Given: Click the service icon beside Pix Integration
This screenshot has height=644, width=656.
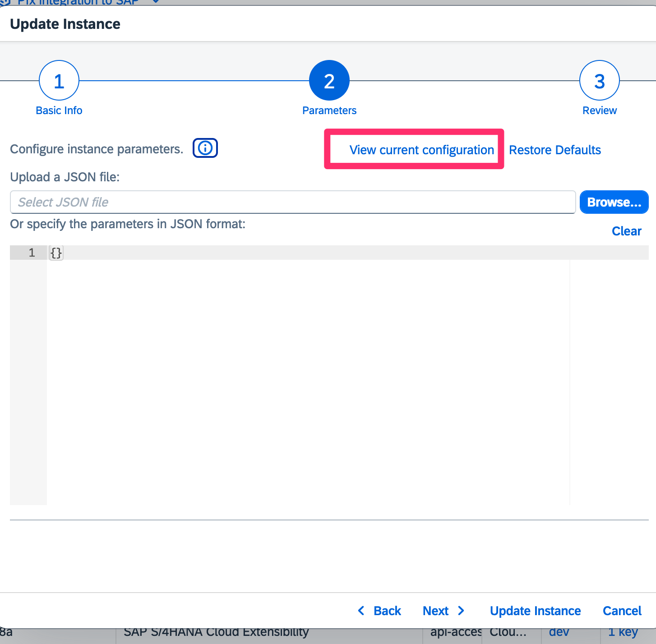Looking at the screenshot, I should point(6,3).
